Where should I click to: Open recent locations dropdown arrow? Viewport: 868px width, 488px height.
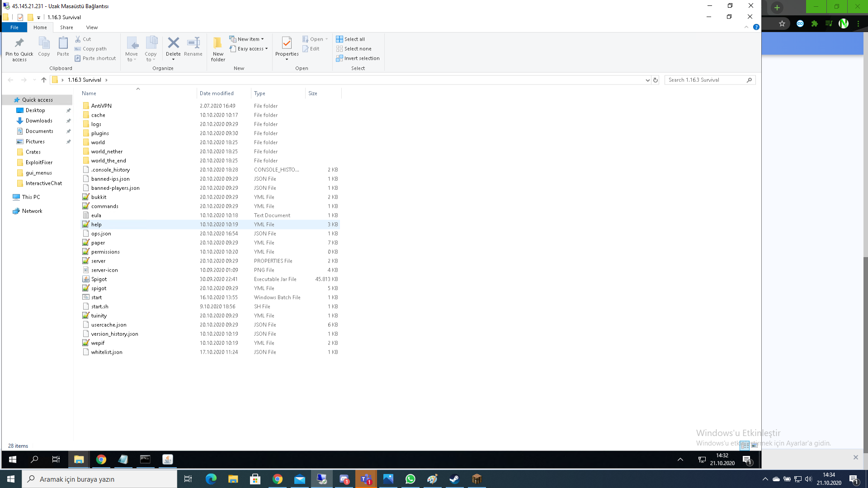(34, 80)
